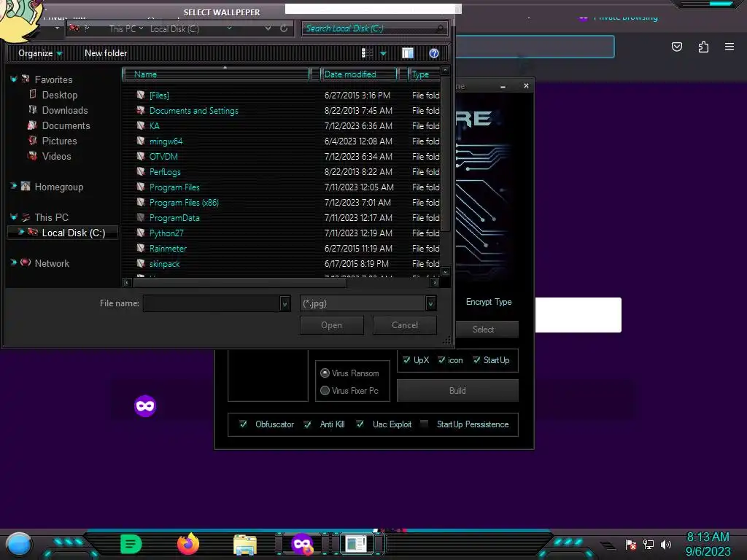This screenshot has width=747, height=560.
Task: Click New folder in the dialog toolbar
Action: (106, 53)
